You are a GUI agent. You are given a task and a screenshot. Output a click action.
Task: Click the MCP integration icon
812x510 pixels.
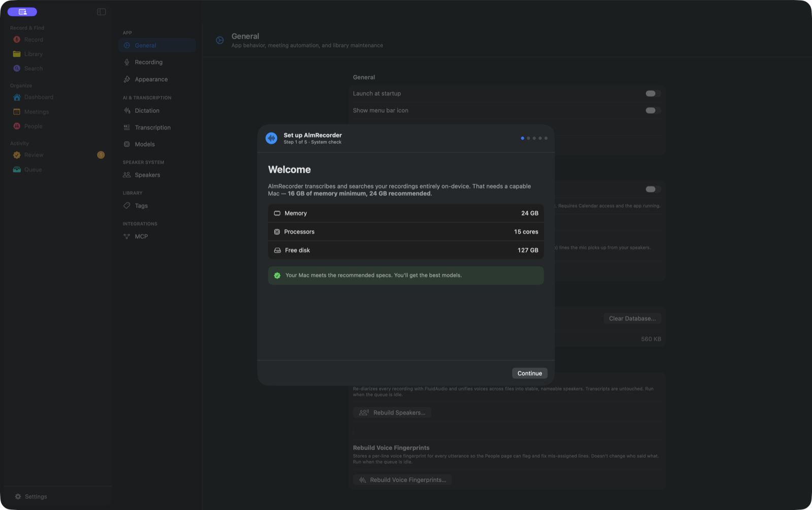pos(127,236)
